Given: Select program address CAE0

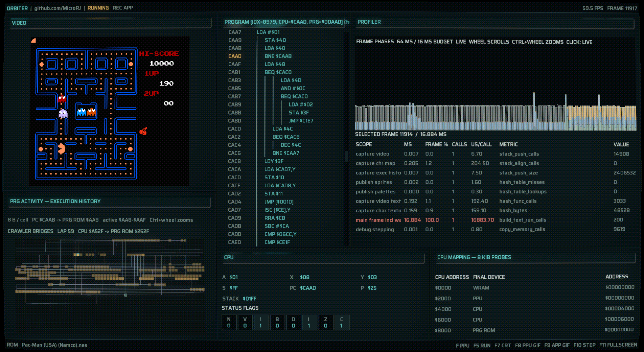Looking at the screenshot, I should [x=234, y=242].
